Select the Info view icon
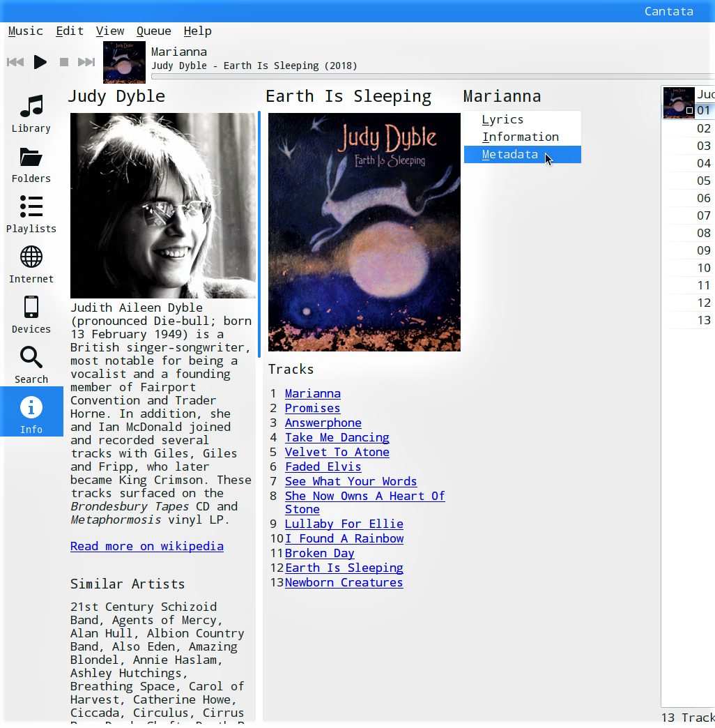The width and height of the screenshot is (715, 728). click(31, 411)
